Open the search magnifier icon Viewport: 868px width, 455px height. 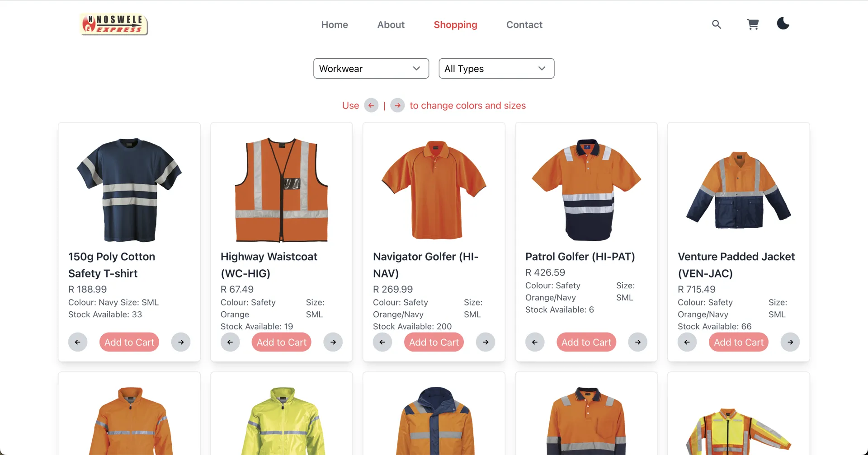click(x=716, y=24)
